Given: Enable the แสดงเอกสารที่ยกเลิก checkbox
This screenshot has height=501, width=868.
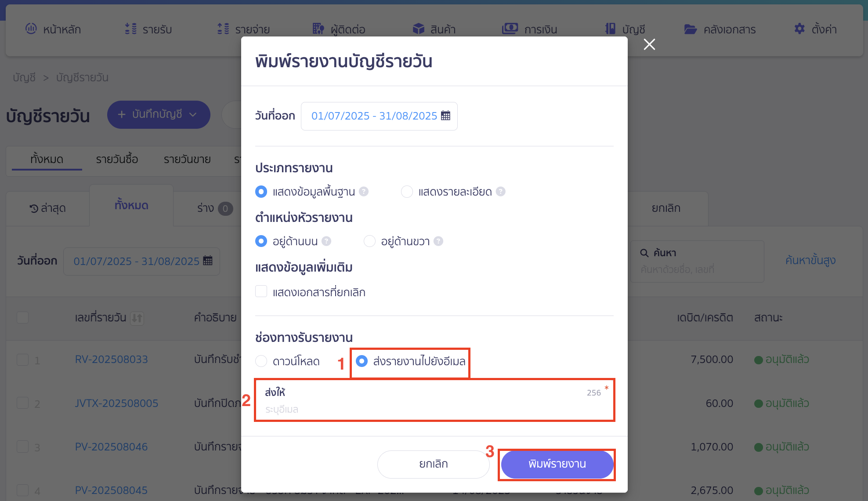Looking at the screenshot, I should tap(261, 291).
